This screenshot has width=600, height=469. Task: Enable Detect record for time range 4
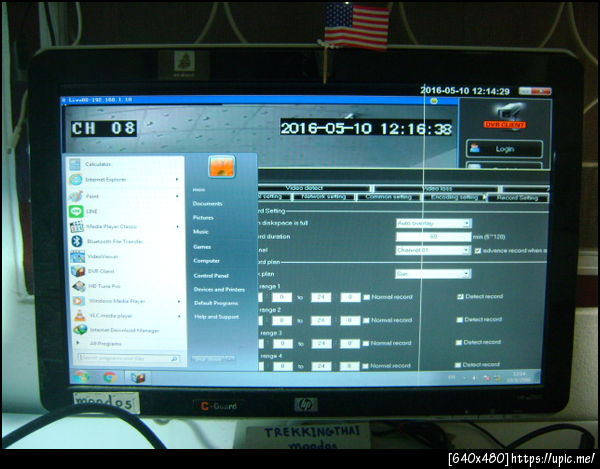(x=458, y=365)
